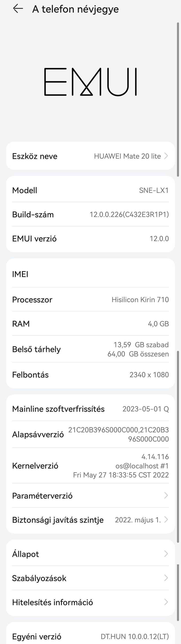Tap the IMEI row
This screenshot has width=181, height=644.
coord(90,274)
